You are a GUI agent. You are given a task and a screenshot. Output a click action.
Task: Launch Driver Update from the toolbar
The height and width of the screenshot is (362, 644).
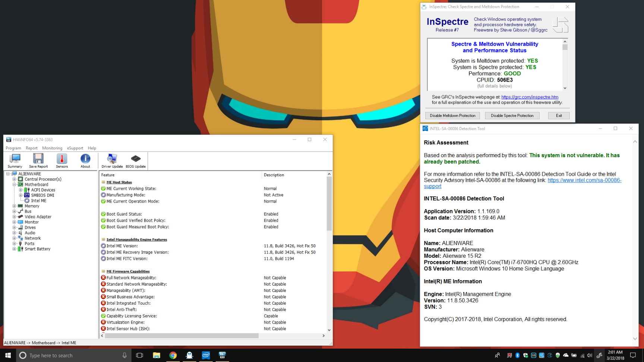[x=112, y=161]
